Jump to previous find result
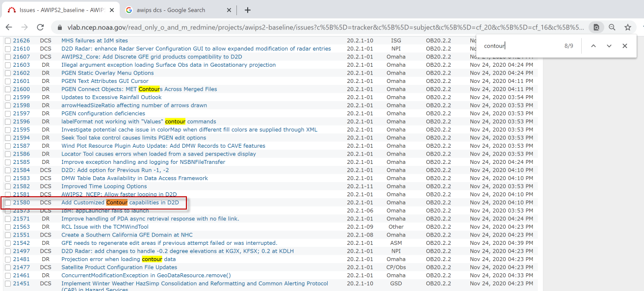 click(593, 46)
